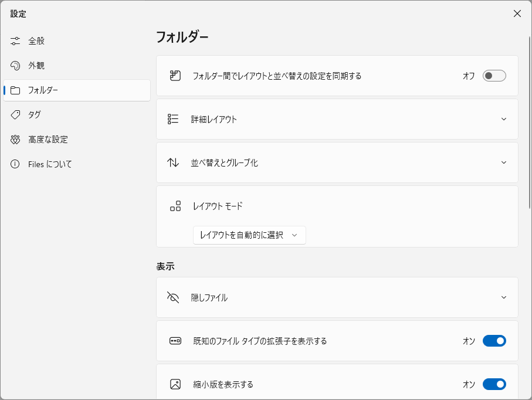Screen dimensions: 532x400
Task: Expand the 詳細レイアウト section chevron
Action: pyautogui.click(x=504, y=119)
